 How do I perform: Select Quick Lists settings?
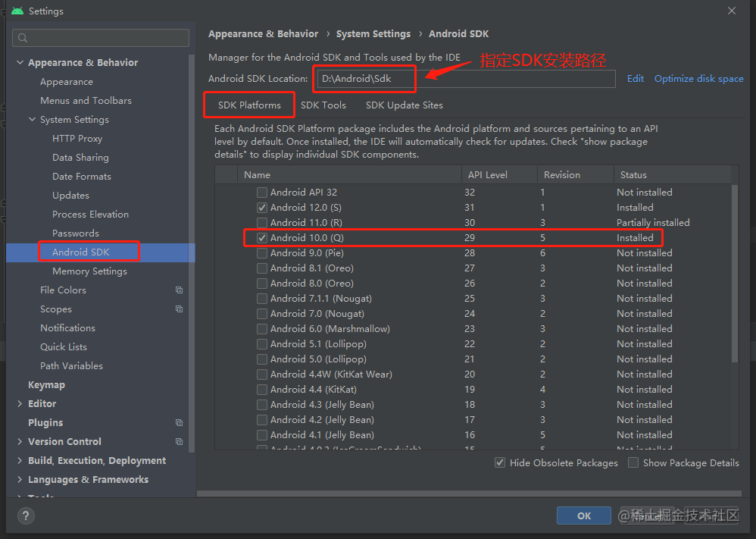[x=63, y=347]
